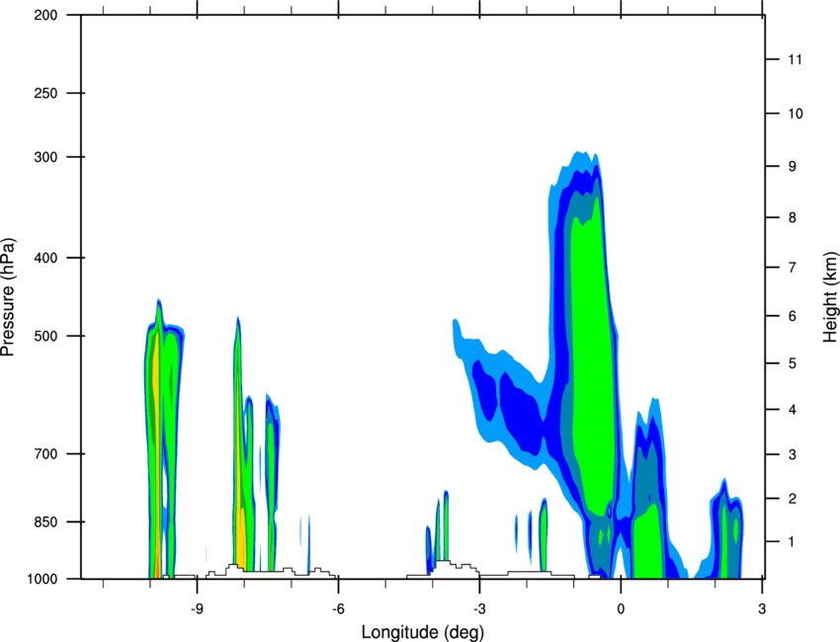Pick the 11 km height label
The height and width of the screenshot is (642, 840).
click(795, 59)
